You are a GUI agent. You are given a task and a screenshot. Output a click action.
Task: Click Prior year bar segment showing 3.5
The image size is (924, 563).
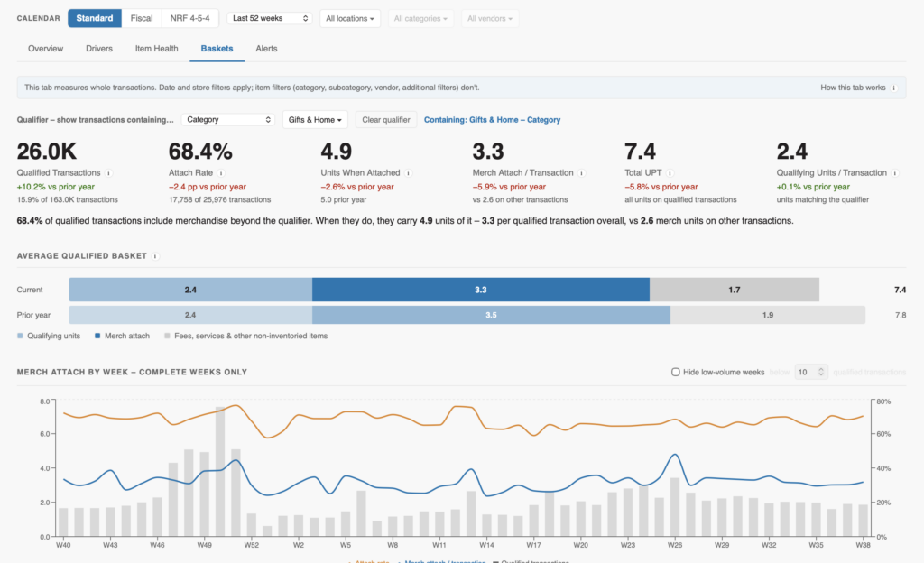491,315
